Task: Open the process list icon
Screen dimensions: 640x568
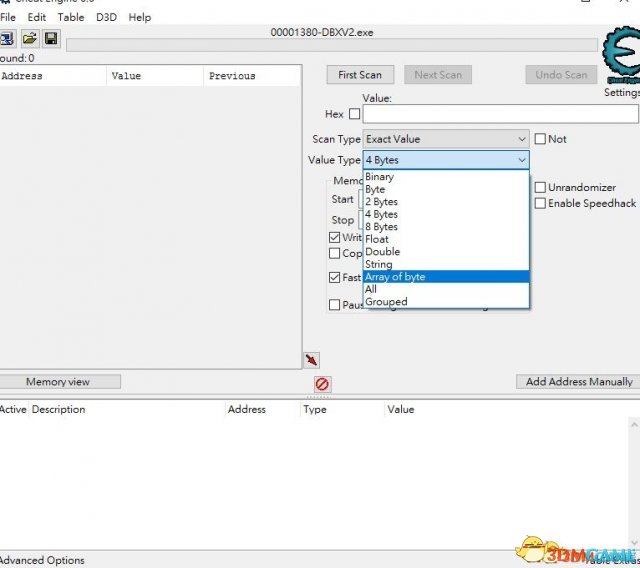Action: click(7, 39)
